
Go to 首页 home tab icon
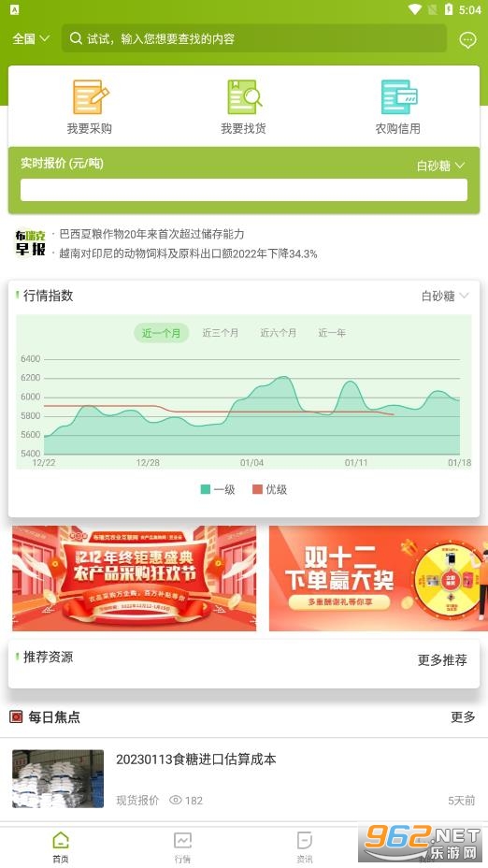[x=61, y=841]
